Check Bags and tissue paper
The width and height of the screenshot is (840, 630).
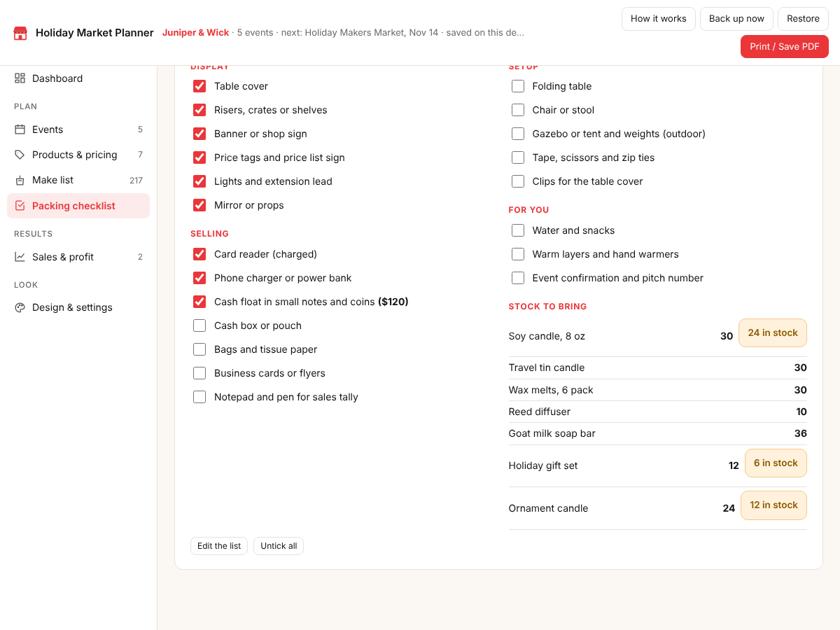pos(199,349)
